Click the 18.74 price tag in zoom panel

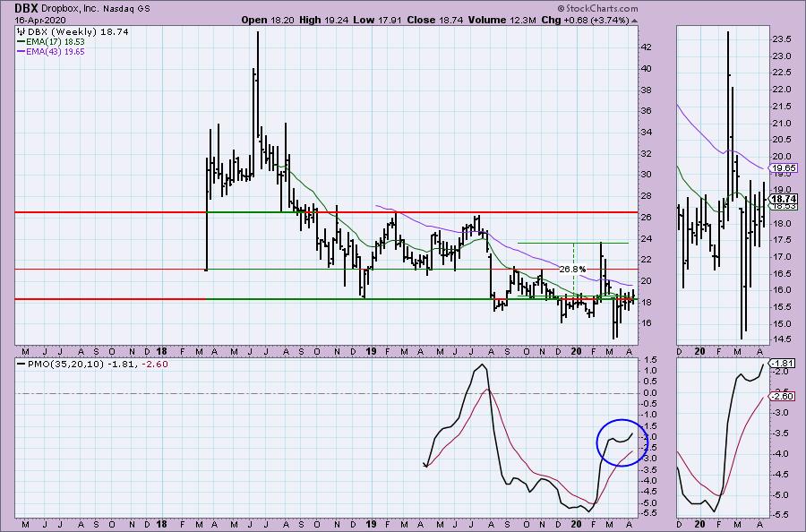(784, 199)
